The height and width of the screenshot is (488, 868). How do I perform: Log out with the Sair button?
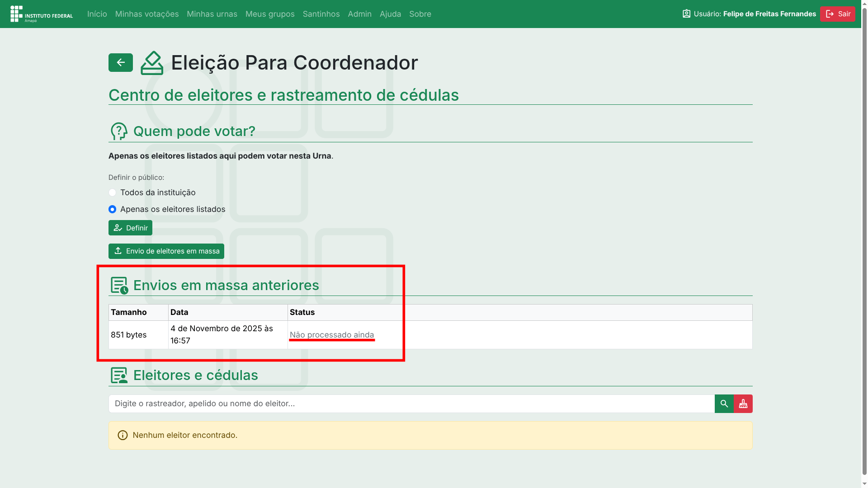click(x=837, y=14)
